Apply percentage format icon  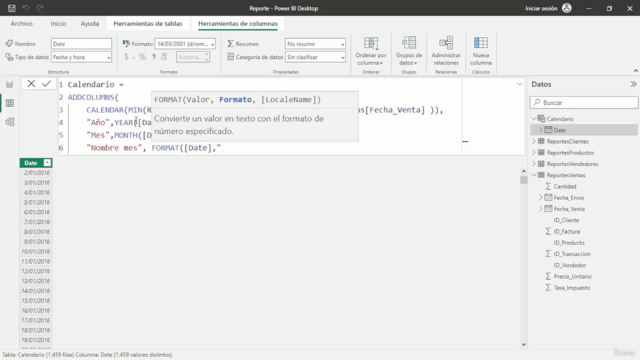click(x=142, y=57)
